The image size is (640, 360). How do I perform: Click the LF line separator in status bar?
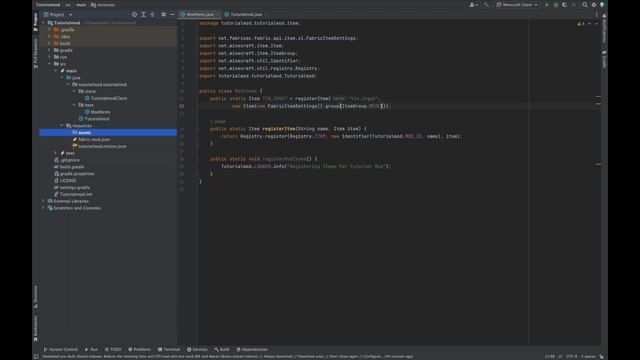click(560, 356)
